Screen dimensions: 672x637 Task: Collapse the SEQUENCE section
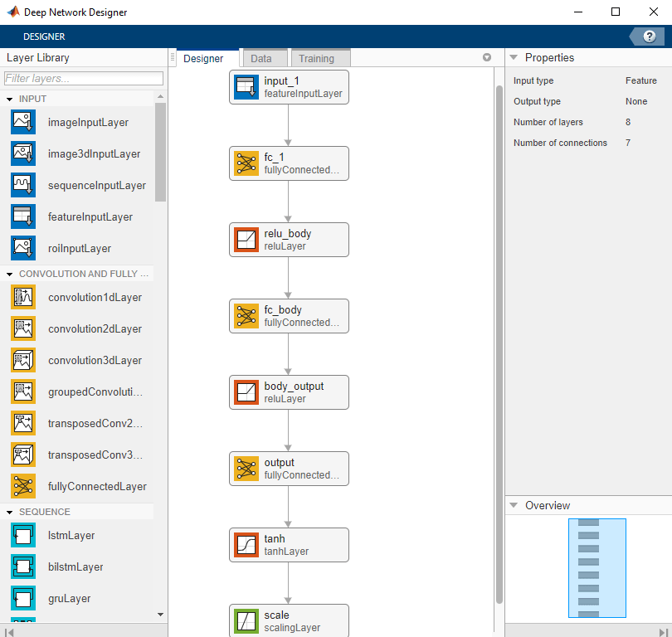9,512
